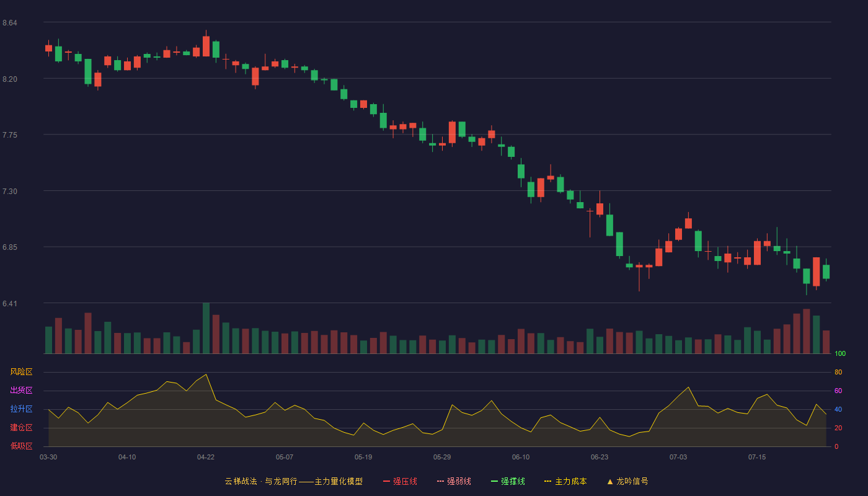Toggle the 强撑线 legend series
Image resolution: width=868 pixels, height=496 pixels.
[x=508, y=481]
